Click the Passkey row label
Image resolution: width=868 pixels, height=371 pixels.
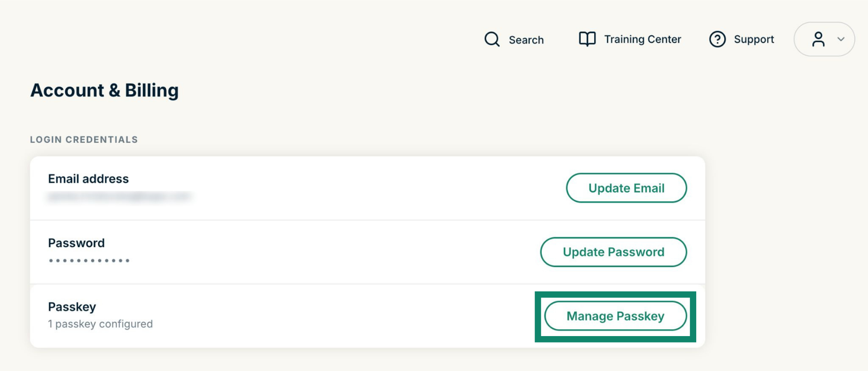(x=72, y=307)
